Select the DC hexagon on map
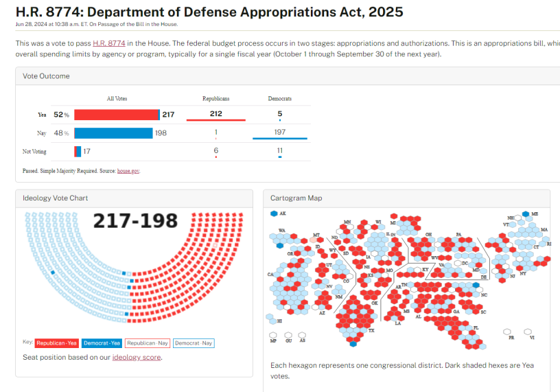The image size is (560, 392). (x=458, y=263)
